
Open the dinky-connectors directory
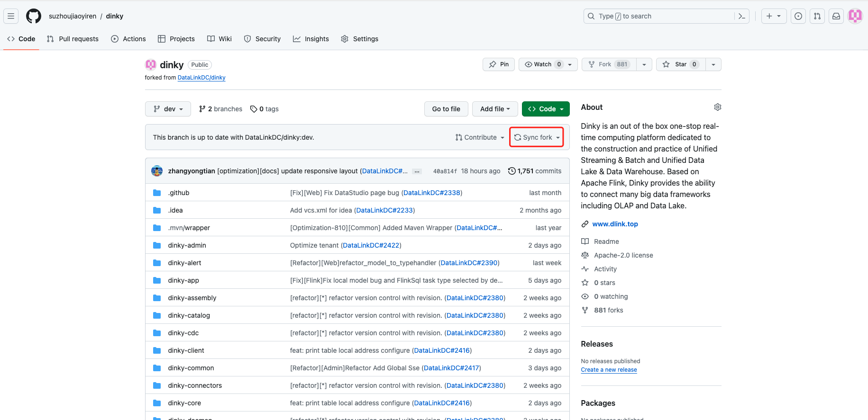click(195, 385)
